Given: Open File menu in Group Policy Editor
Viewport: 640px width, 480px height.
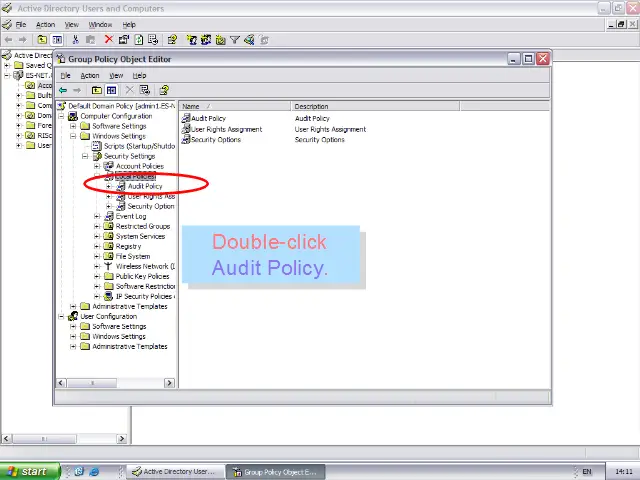Looking at the screenshot, I should tap(65, 76).
